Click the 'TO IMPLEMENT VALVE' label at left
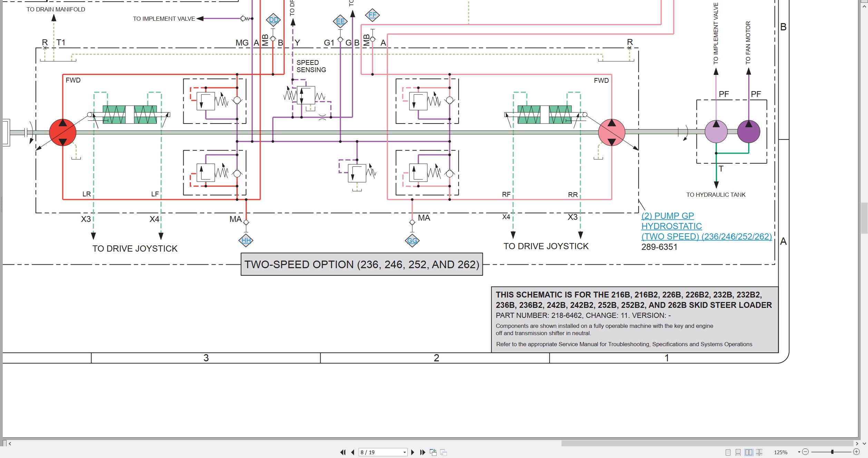This screenshot has height=458, width=868. click(164, 19)
